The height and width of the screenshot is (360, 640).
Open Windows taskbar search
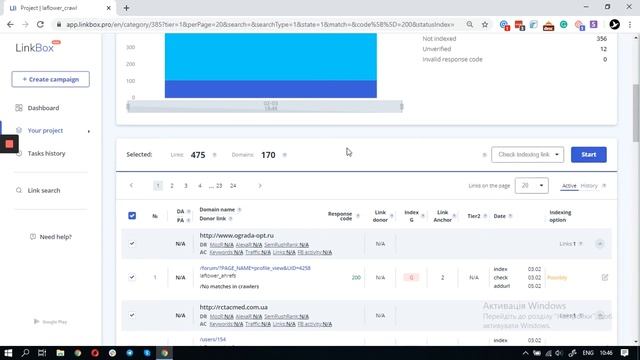[25, 353]
